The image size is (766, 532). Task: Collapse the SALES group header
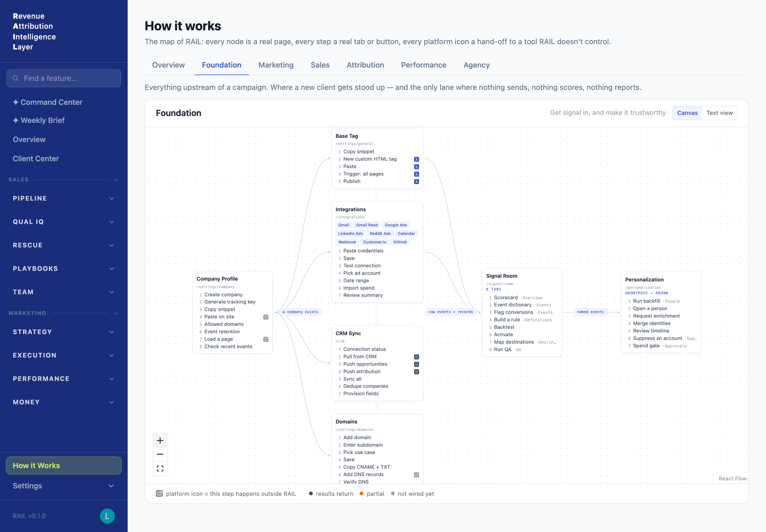pyautogui.click(x=64, y=180)
